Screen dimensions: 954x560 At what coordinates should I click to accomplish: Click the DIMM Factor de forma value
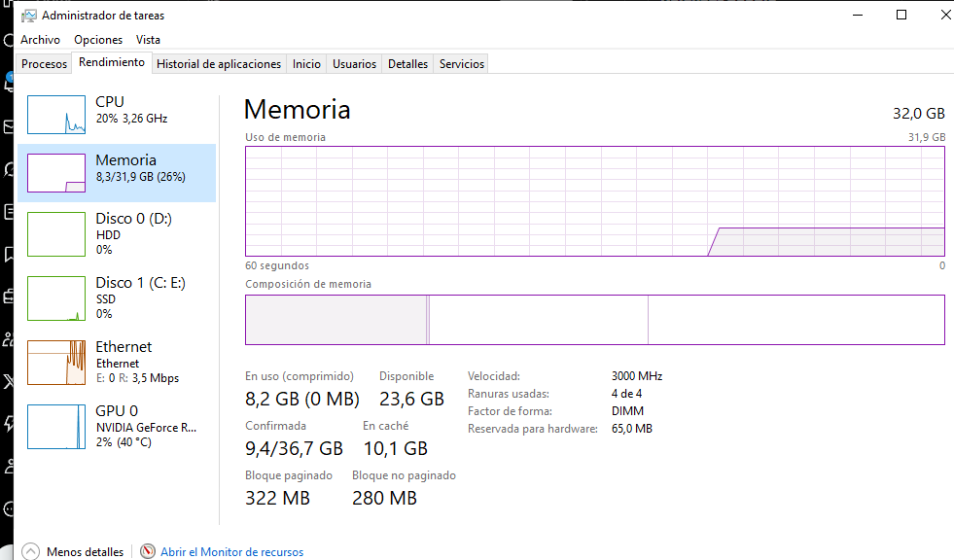[627, 411]
